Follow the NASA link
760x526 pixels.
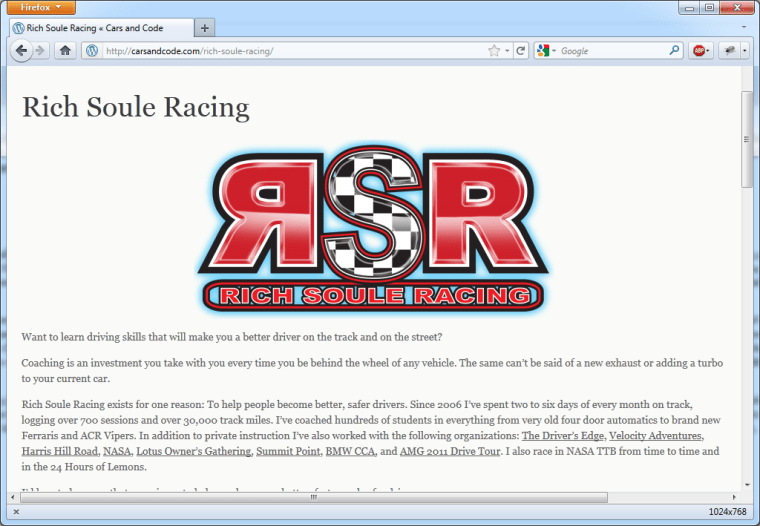(117, 451)
